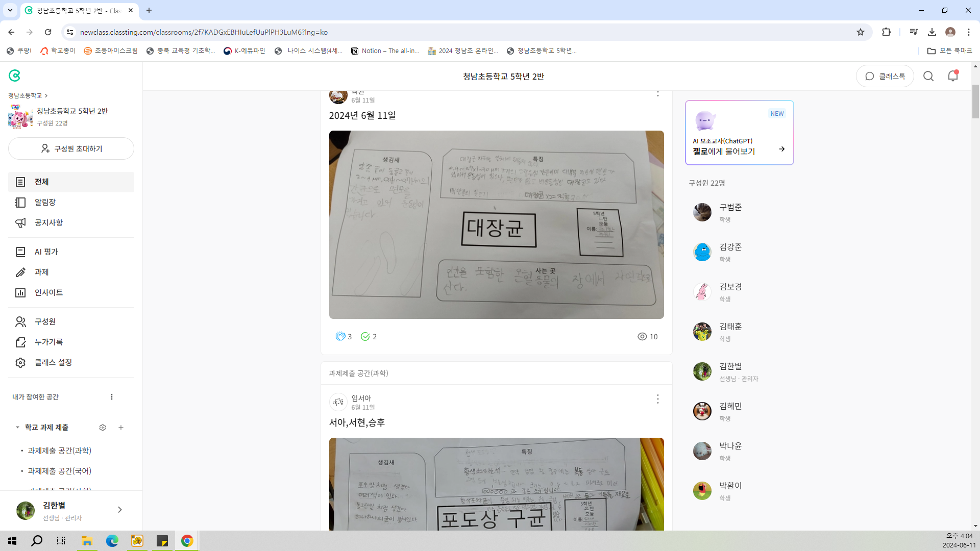Open the 공지사항 menu item
The width and height of the screenshot is (980, 551).
(71, 223)
